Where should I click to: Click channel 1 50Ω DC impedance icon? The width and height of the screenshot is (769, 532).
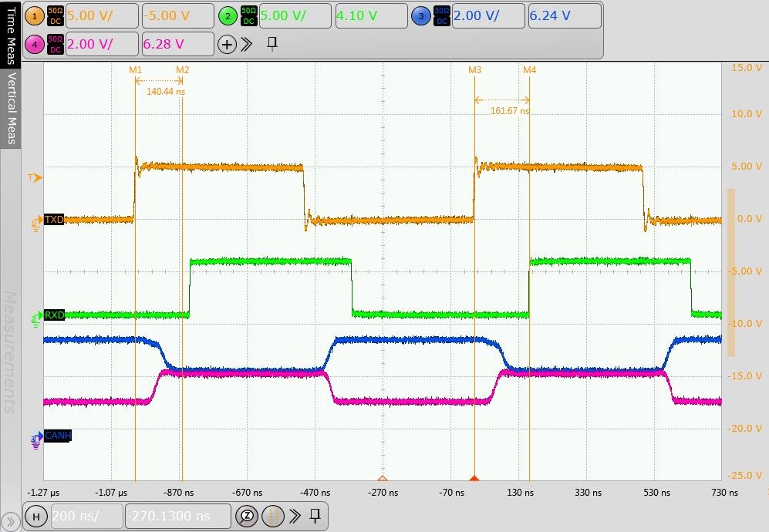(x=56, y=15)
